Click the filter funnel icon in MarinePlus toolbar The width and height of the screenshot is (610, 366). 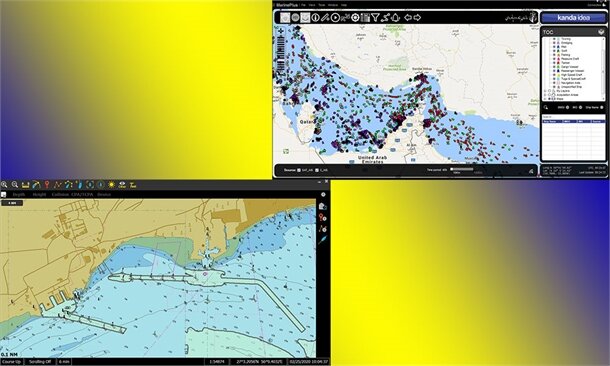(375, 18)
